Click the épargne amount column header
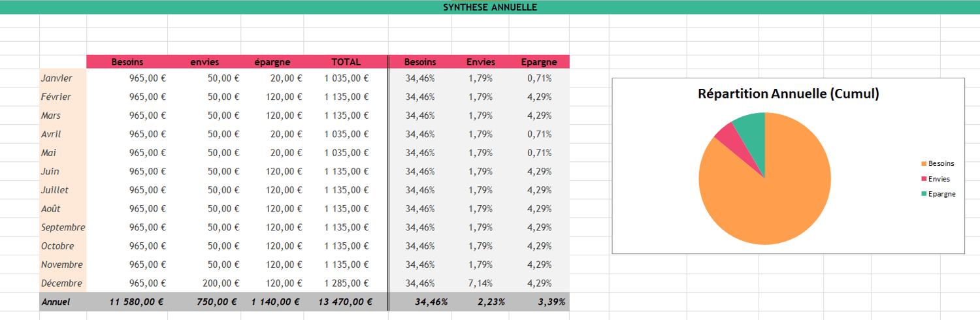This screenshot has height=320, width=980. tap(272, 62)
